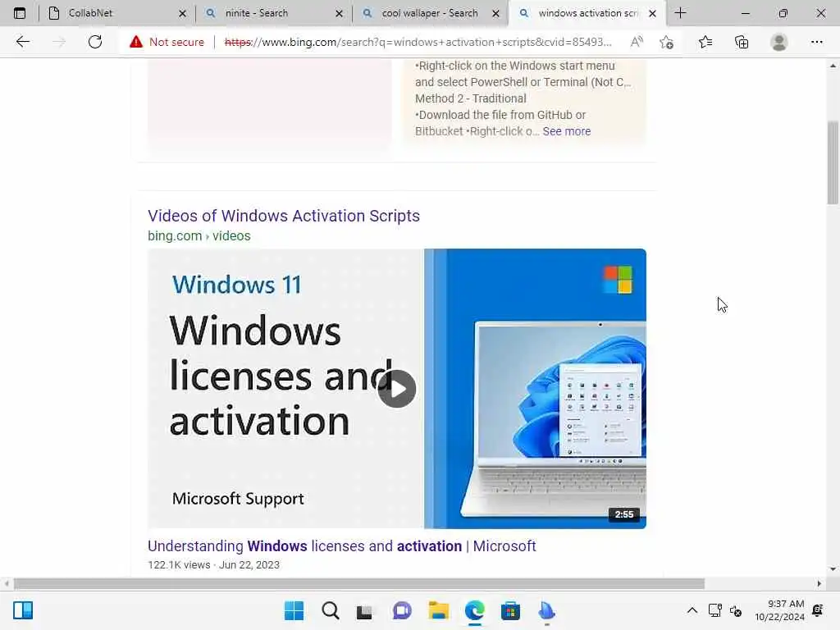Image resolution: width=840 pixels, height=630 pixels.
Task: Open the browser profile avatar
Action: click(779, 42)
